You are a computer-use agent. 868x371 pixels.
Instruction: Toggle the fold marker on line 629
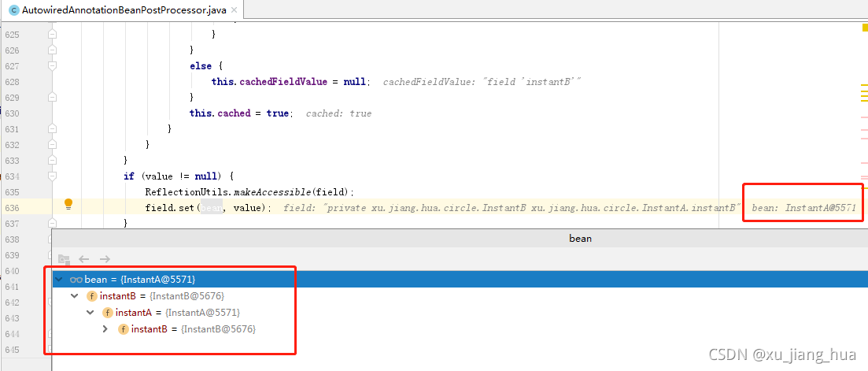pos(52,98)
